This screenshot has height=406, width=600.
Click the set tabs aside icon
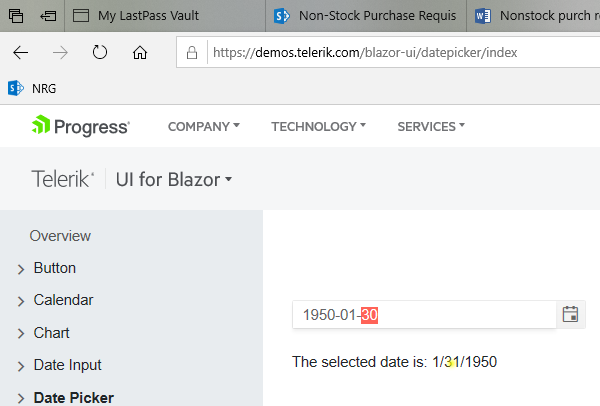(x=47, y=16)
